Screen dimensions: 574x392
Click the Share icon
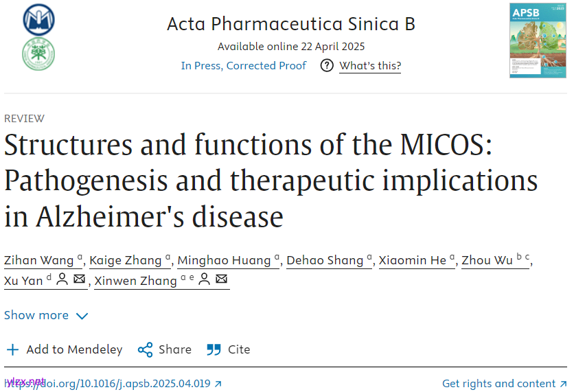click(x=145, y=350)
